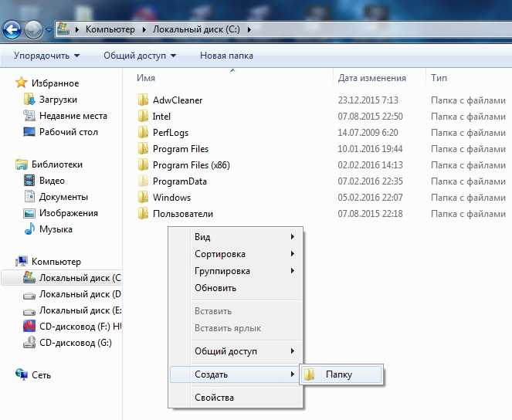Select Свойства from the context menu
The width and height of the screenshot is (512, 420).
pyautogui.click(x=214, y=398)
